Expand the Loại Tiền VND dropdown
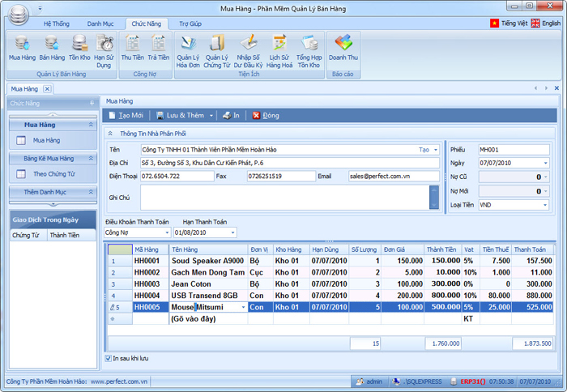 (x=545, y=205)
